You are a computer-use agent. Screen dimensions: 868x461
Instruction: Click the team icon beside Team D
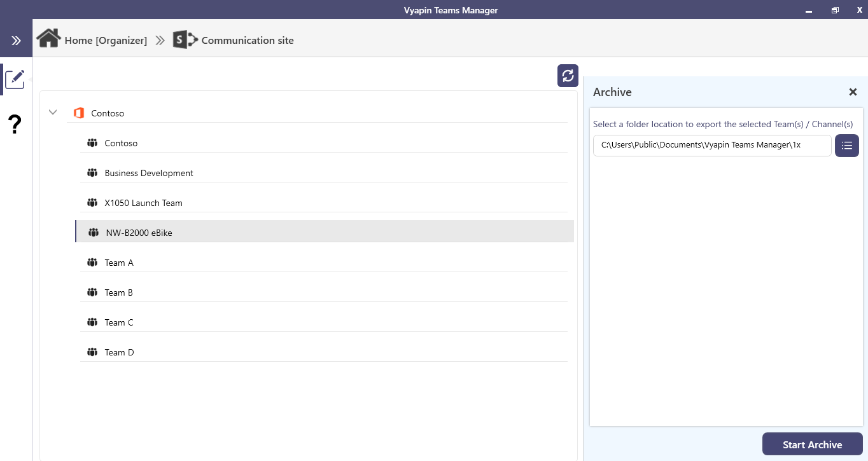tap(92, 352)
